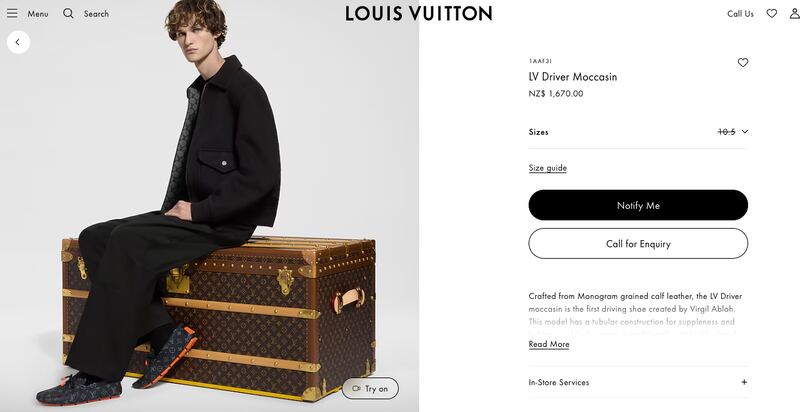Open the Size guide link
800x412 pixels.
tap(547, 168)
